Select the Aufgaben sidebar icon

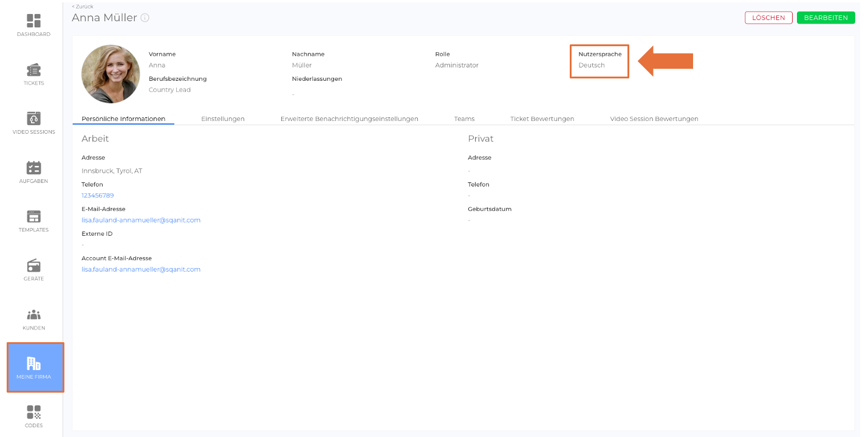[33, 168]
